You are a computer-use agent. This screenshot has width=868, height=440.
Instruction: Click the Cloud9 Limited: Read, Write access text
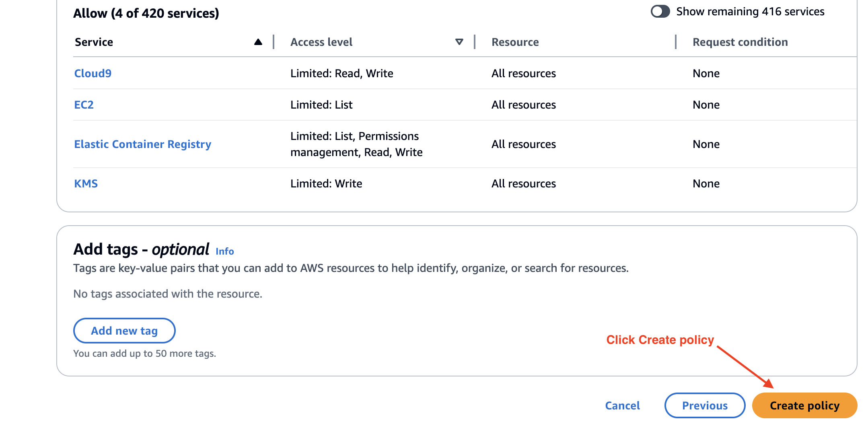tap(342, 73)
